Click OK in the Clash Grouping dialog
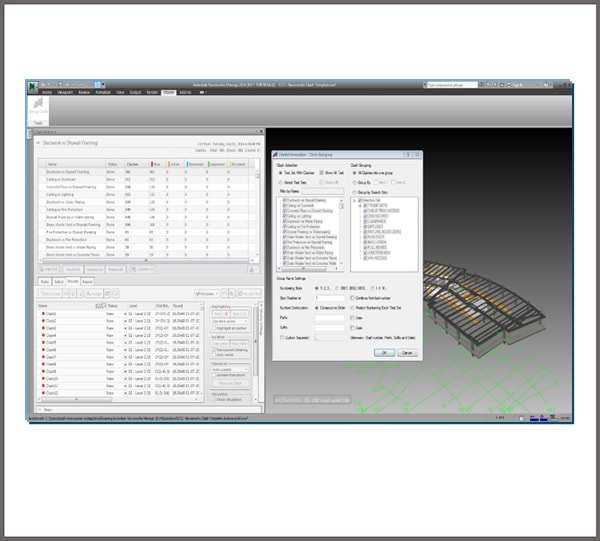 click(384, 353)
